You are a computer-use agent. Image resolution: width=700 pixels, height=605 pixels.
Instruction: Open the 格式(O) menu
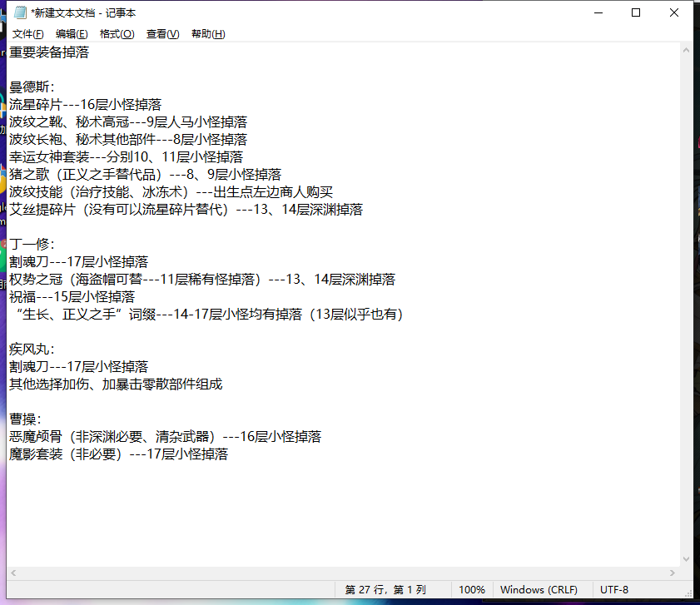tap(117, 34)
